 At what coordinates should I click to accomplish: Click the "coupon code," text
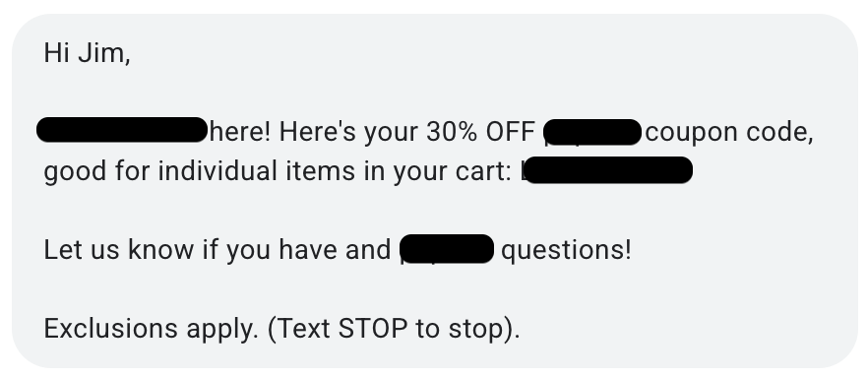coord(729,133)
